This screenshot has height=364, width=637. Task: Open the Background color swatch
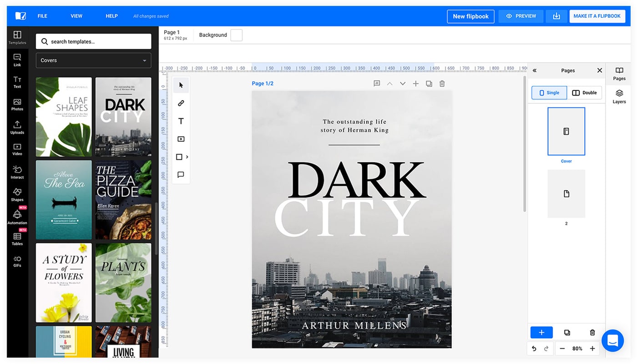[236, 35]
